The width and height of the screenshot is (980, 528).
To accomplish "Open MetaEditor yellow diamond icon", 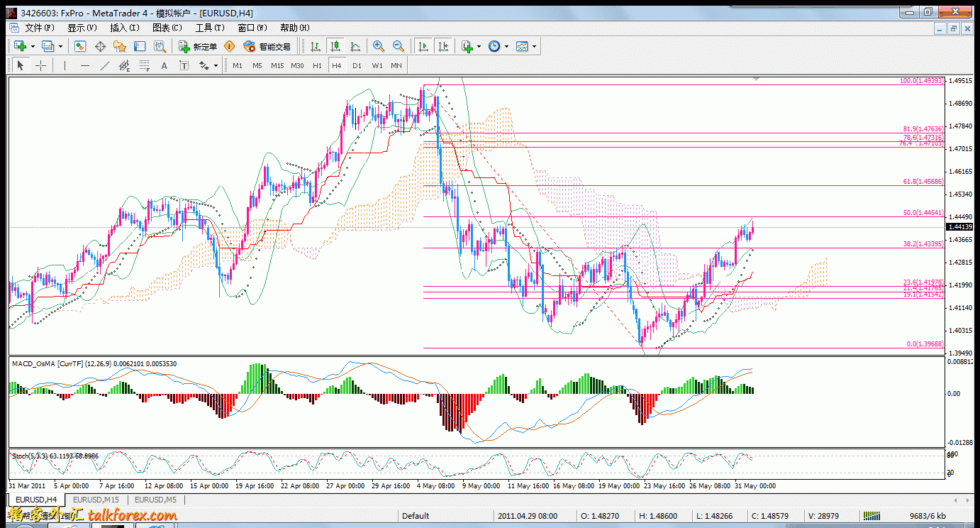I will point(229,46).
